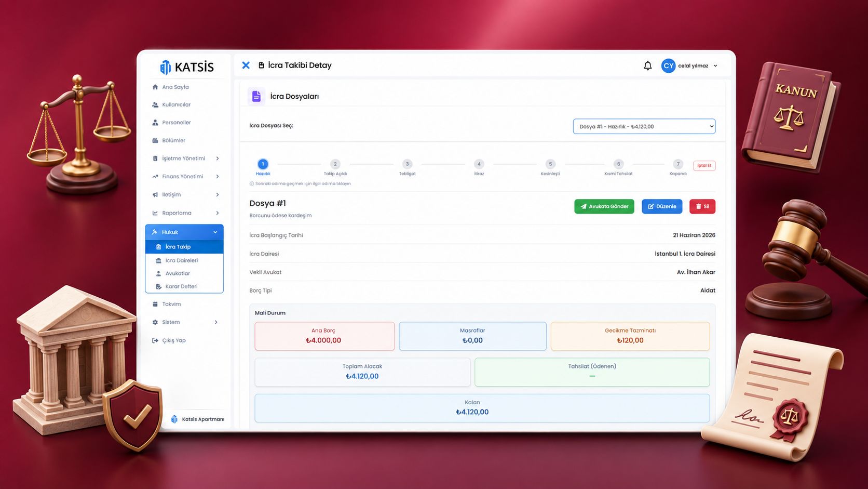The height and width of the screenshot is (489, 868).
Task: Click the CY user avatar
Action: tap(668, 65)
